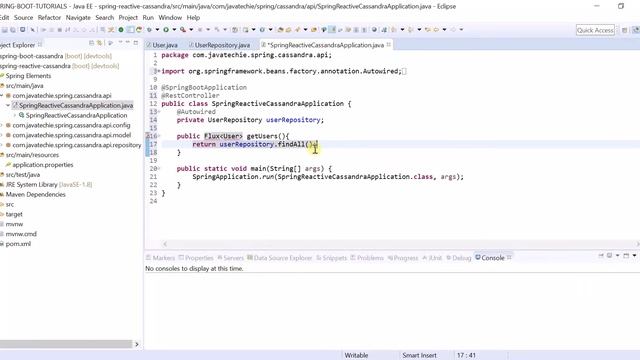Collapse the getUsers method fold on line 16
The image size is (640, 360).
click(159, 136)
